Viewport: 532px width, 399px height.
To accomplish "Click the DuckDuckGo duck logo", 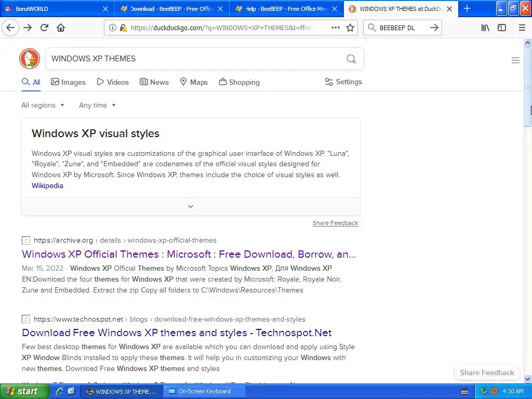I will click(x=30, y=59).
